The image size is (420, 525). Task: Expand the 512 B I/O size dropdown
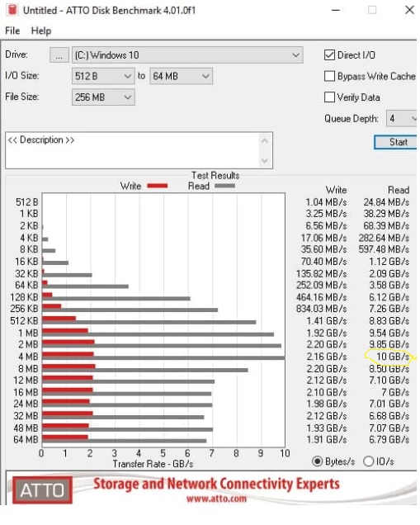point(103,76)
